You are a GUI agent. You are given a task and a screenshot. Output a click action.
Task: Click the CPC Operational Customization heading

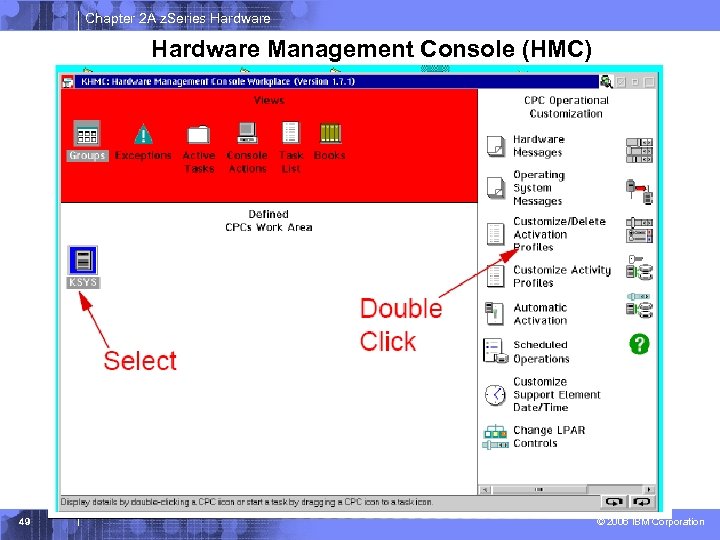[x=566, y=107]
